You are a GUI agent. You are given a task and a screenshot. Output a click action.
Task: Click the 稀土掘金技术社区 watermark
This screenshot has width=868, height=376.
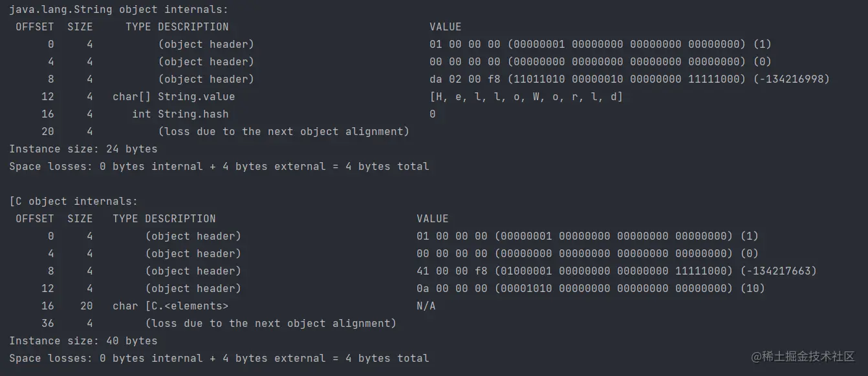point(803,357)
